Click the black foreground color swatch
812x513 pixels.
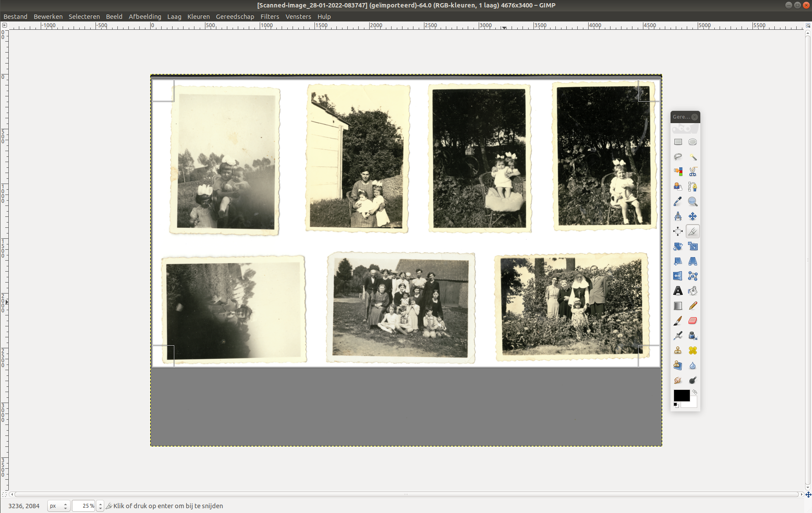point(681,395)
